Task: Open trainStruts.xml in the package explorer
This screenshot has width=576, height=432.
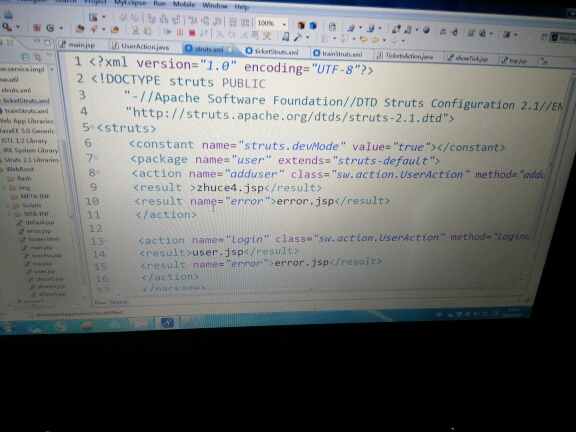Action: [x=25, y=111]
